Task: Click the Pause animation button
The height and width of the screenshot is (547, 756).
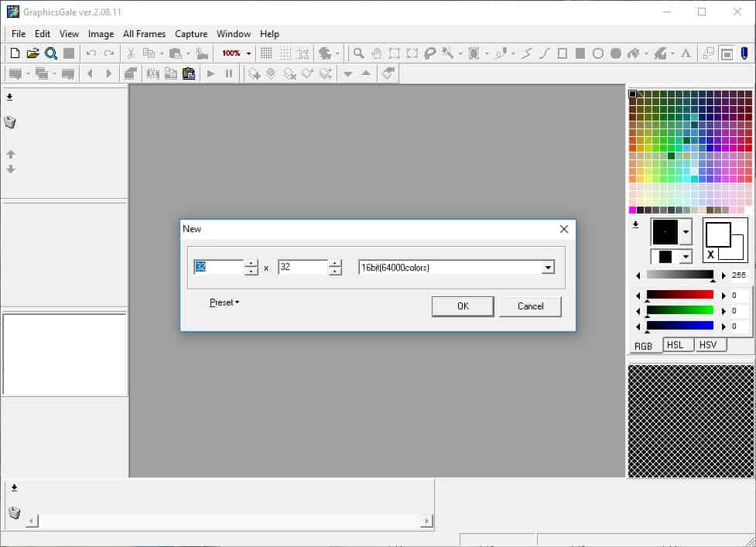Action: tap(229, 74)
